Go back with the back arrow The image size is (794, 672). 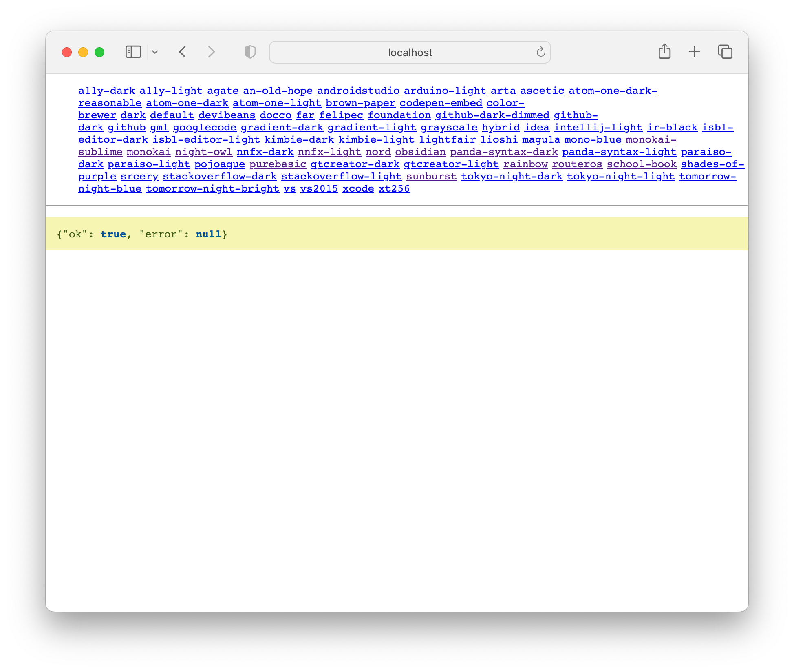click(x=183, y=52)
